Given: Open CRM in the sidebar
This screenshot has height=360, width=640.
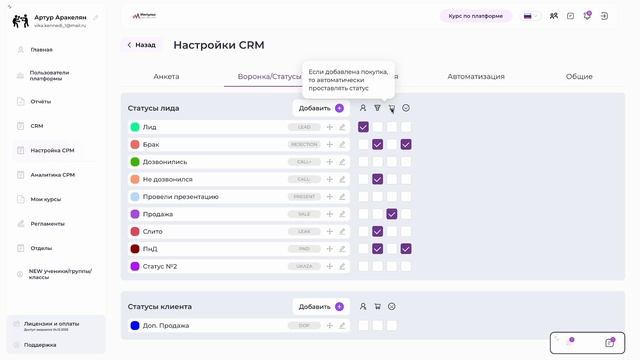Looking at the screenshot, I should 36,126.
